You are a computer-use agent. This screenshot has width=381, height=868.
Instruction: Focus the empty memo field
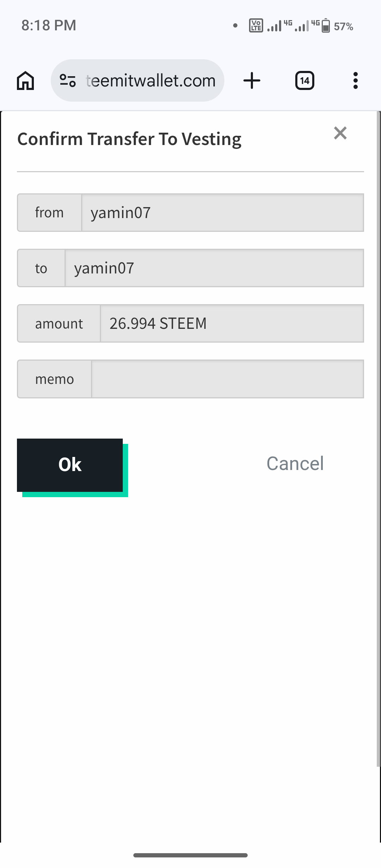(x=228, y=379)
